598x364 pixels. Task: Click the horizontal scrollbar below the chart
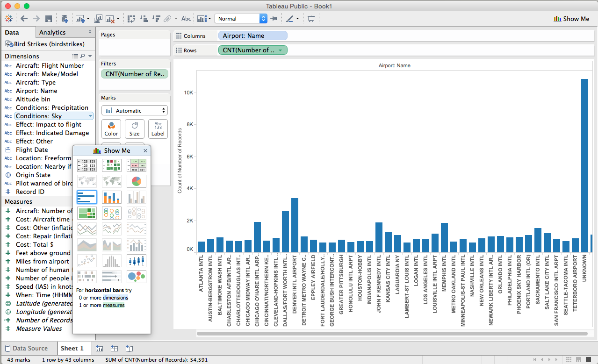[x=392, y=334]
